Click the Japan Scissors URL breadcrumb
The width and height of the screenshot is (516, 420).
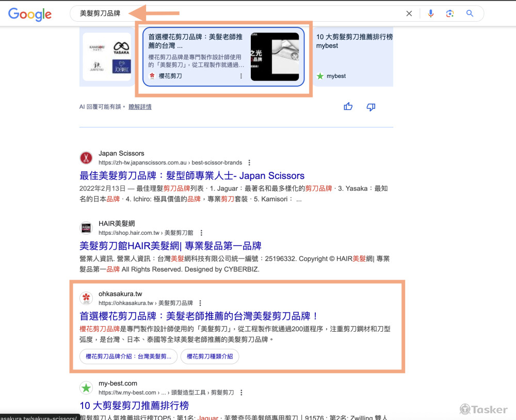click(170, 163)
